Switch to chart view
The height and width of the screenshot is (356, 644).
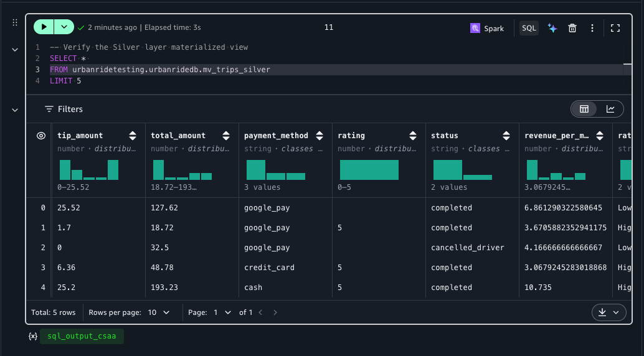[610, 109]
